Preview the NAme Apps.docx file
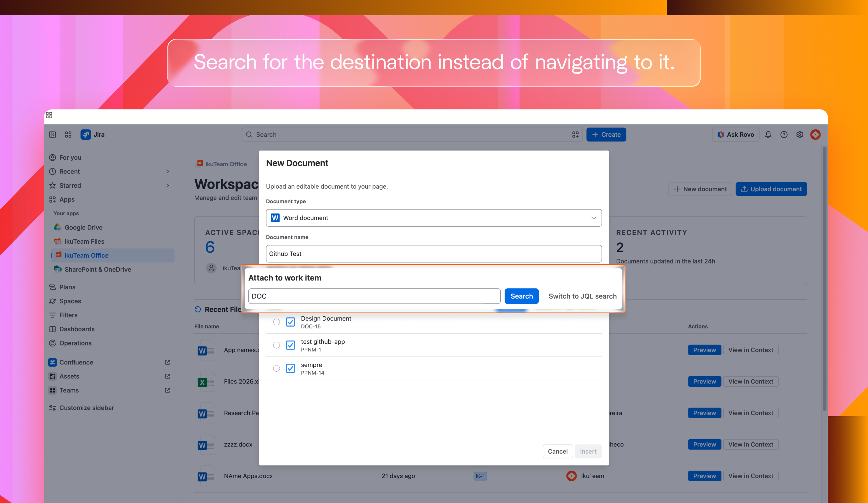This screenshot has height=503, width=868. point(704,476)
